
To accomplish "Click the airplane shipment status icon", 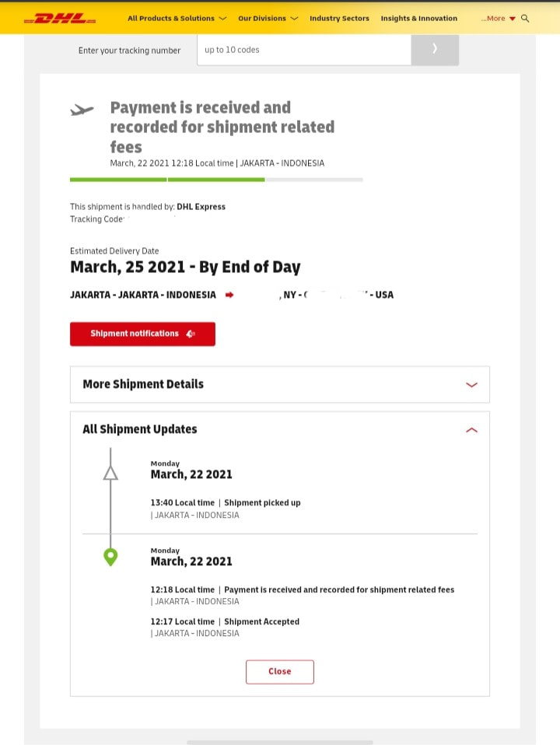I will [82, 110].
